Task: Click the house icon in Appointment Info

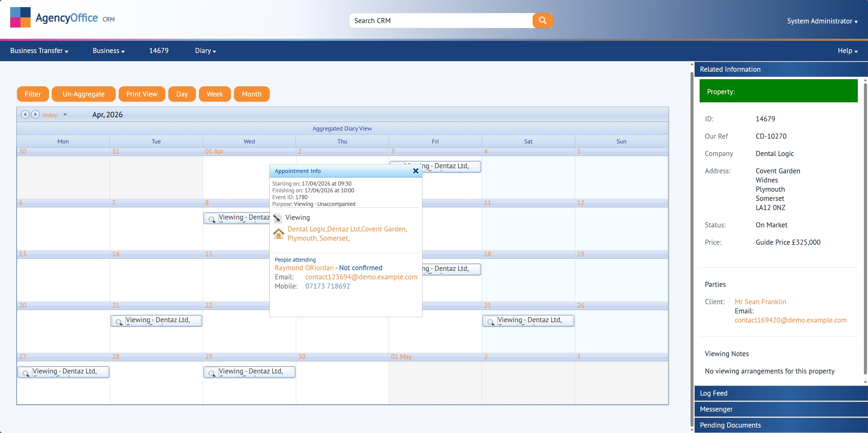Action: (278, 234)
